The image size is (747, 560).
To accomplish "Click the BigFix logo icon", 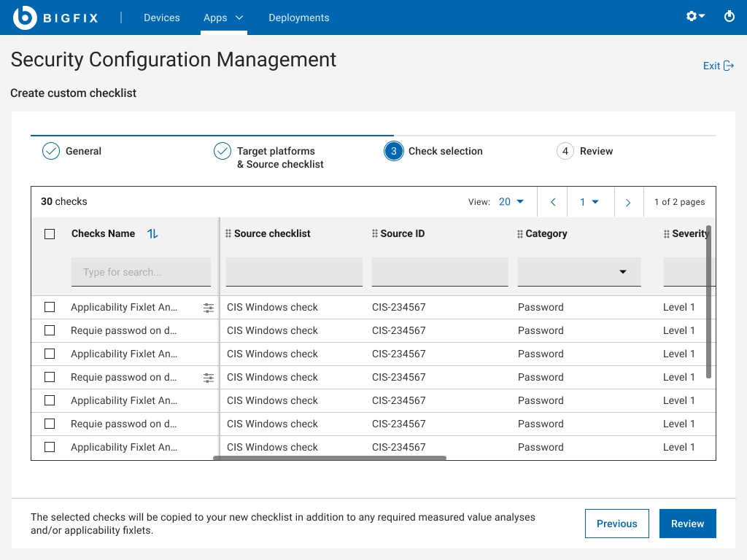I will pyautogui.click(x=25, y=17).
